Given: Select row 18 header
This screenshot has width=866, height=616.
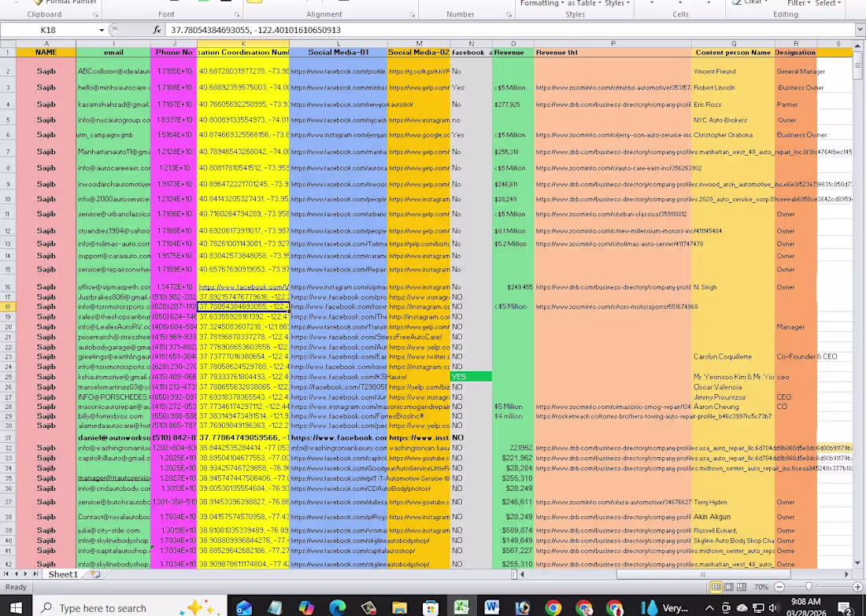Looking at the screenshot, I should pos(8,307).
